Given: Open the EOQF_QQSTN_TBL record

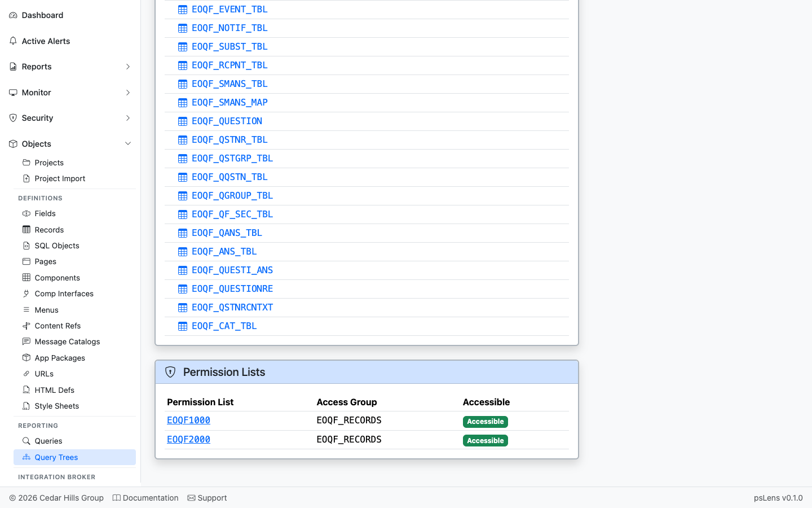Looking at the screenshot, I should coord(230,177).
